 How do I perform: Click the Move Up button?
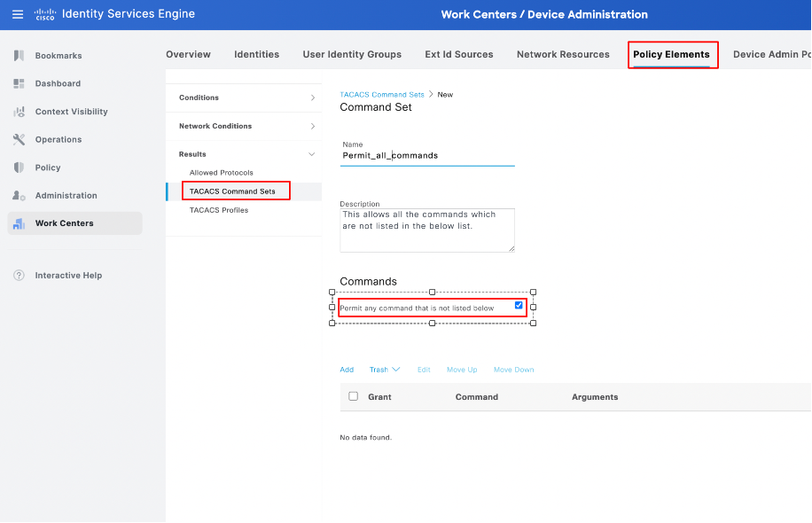click(462, 370)
